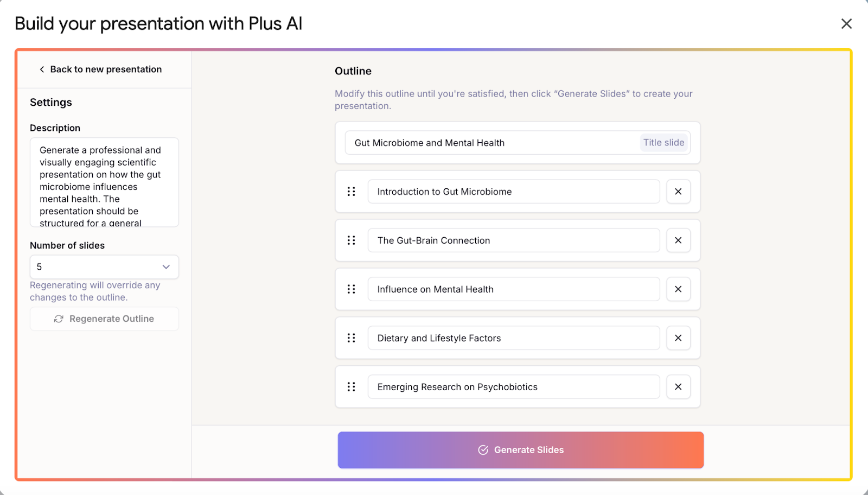This screenshot has width=868, height=495.
Task: Click drag handle for Introduction to Gut Microbiome
Action: pos(352,192)
